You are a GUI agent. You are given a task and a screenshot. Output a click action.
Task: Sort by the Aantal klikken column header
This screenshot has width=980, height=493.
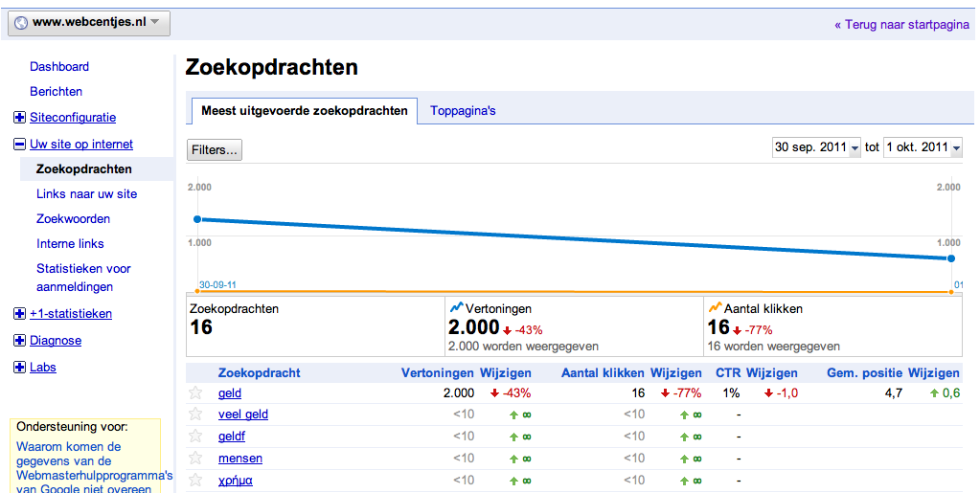(x=603, y=373)
